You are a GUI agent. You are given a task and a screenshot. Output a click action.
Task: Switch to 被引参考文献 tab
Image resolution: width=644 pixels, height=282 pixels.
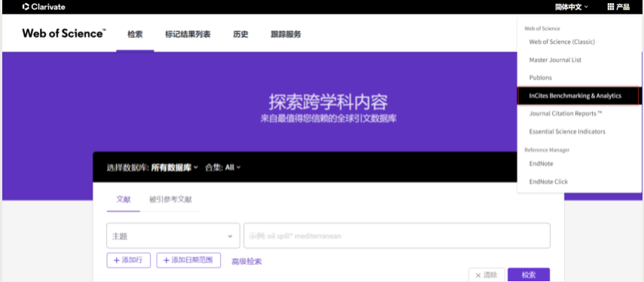click(x=170, y=200)
